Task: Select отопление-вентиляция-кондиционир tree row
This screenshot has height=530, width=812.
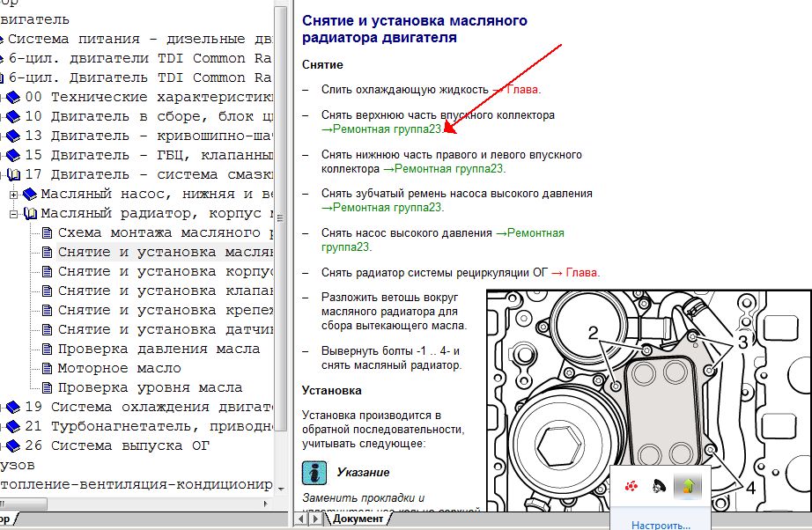Action: point(136,485)
